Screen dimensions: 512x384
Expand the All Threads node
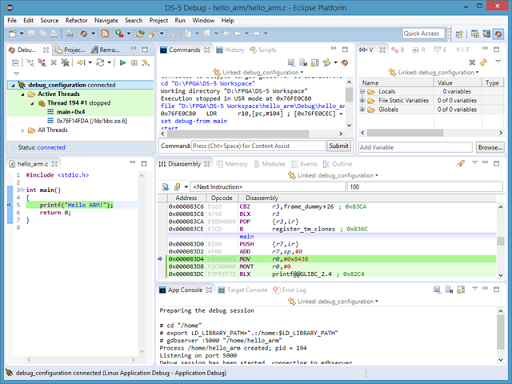[22, 130]
